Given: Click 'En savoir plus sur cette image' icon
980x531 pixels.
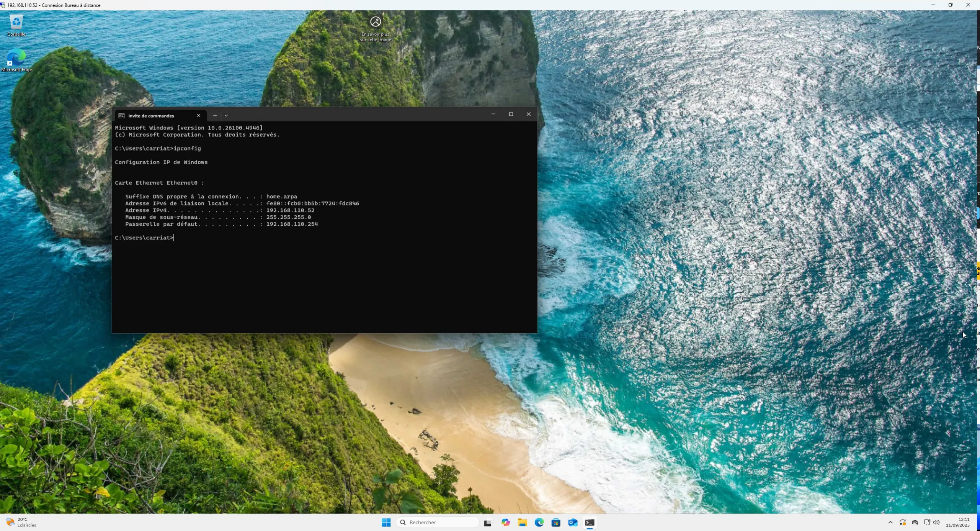Looking at the screenshot, I should [x=375, y=22].
